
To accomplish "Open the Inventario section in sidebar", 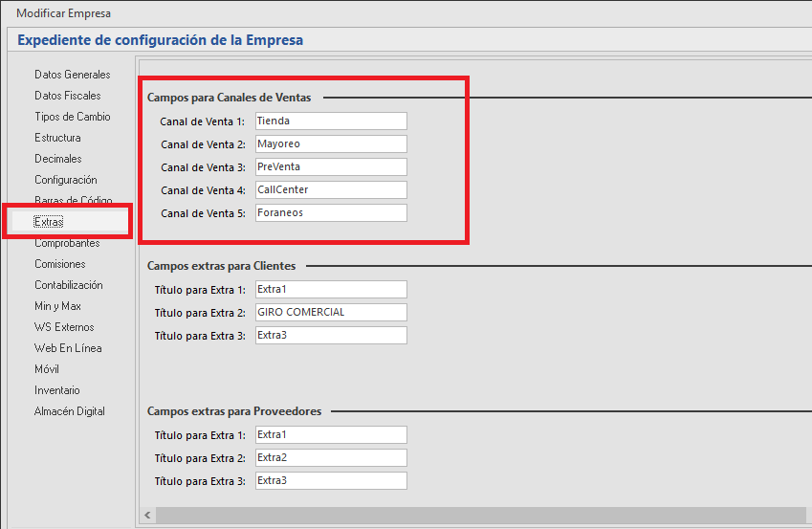I will coord(57,390).
